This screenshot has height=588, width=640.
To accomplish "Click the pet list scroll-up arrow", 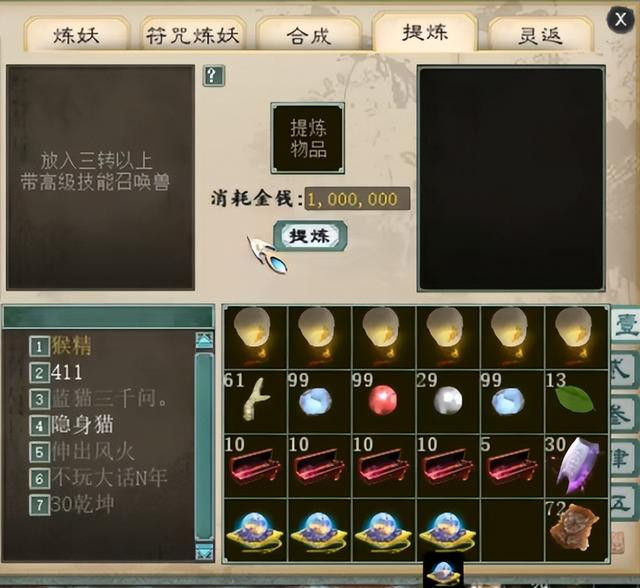I will point(204,339).
